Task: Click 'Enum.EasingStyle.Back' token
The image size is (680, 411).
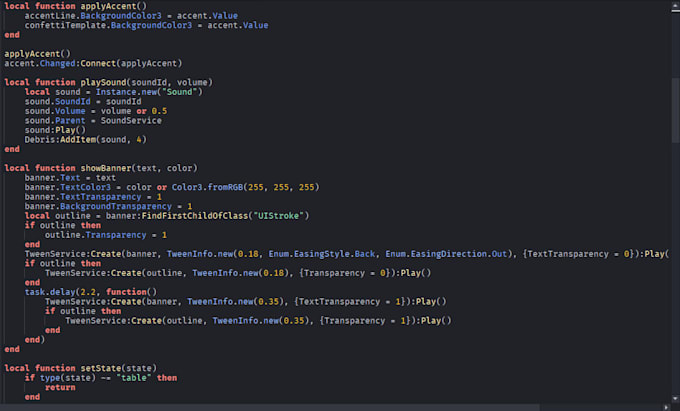Action: tap(322, 254)
